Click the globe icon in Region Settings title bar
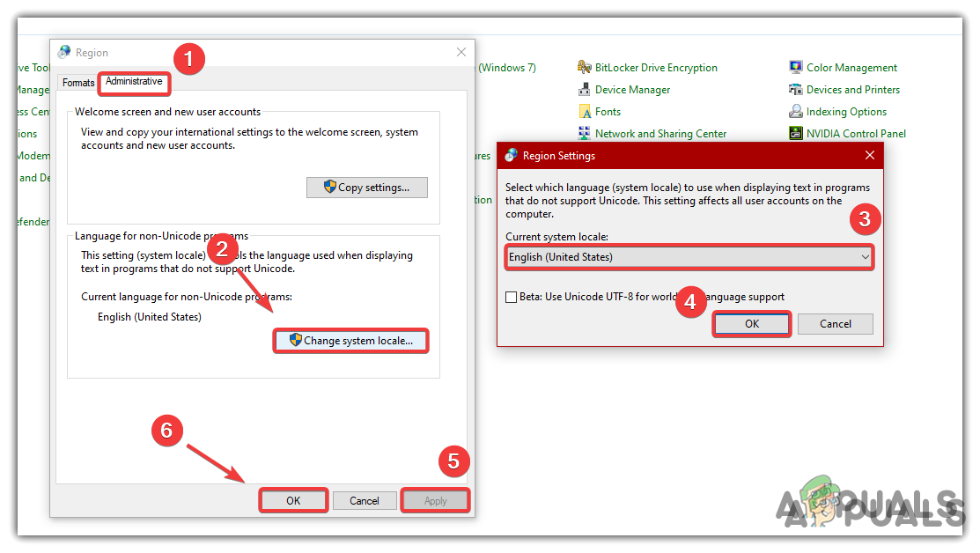The image size is (980, 553). pyautogui.click(x=512, y=155)
